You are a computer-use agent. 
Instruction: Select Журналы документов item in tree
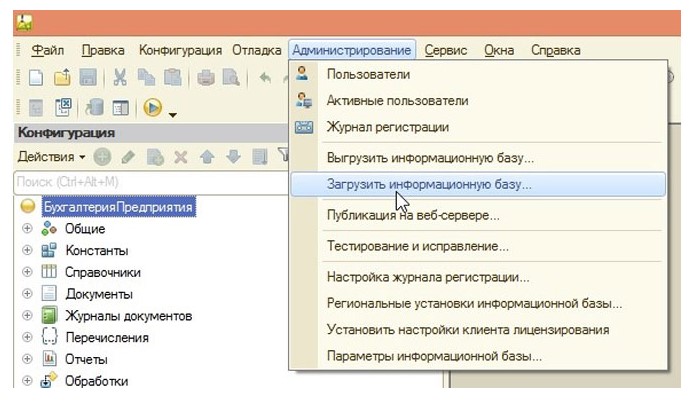coord(129,316)
